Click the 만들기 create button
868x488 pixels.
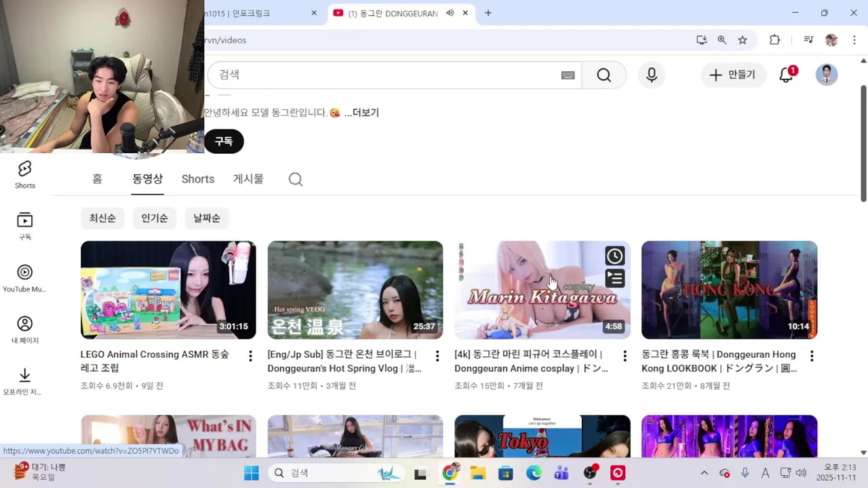point(732,75)
